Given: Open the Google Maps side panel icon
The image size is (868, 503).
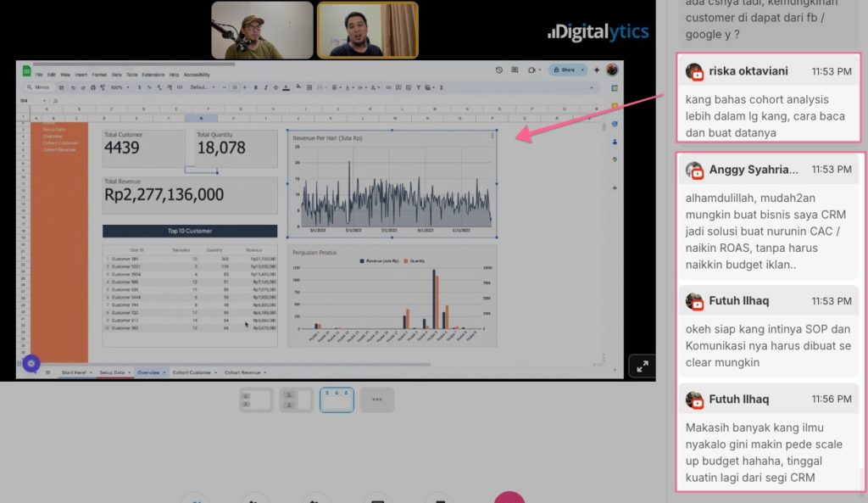Looking at the screenshot, I should tap(615, 159).
